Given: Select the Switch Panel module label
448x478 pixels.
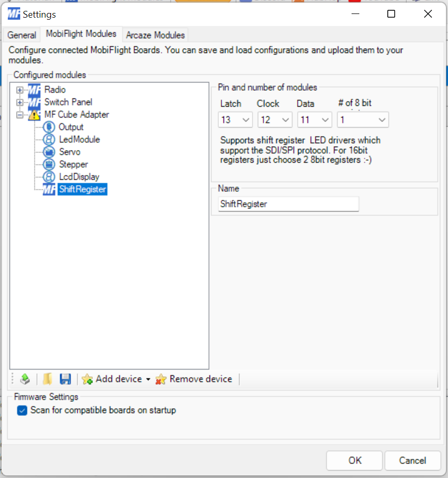Looking at the screenshot, I should pyautogui.click(x=68, y=102).
